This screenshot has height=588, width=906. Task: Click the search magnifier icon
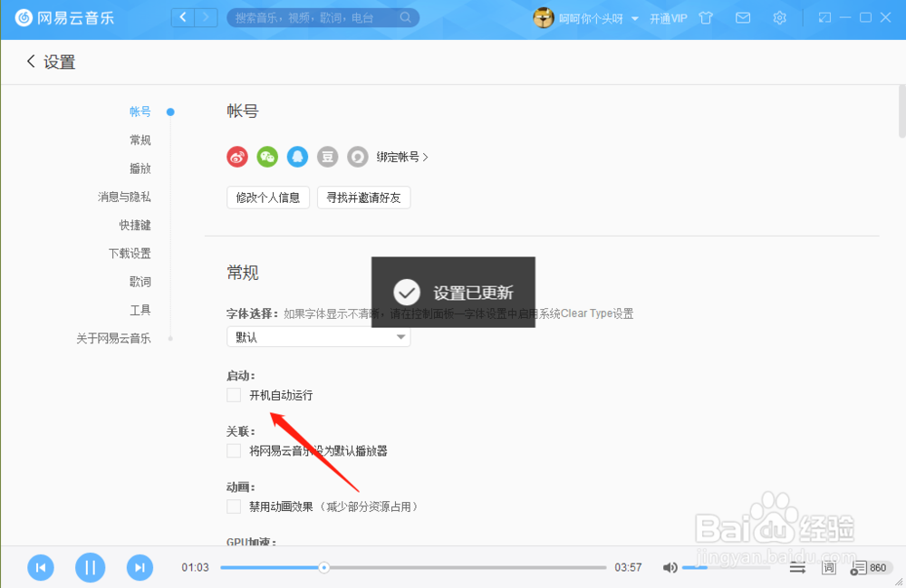pyautogui.click(x=406, y=17)
